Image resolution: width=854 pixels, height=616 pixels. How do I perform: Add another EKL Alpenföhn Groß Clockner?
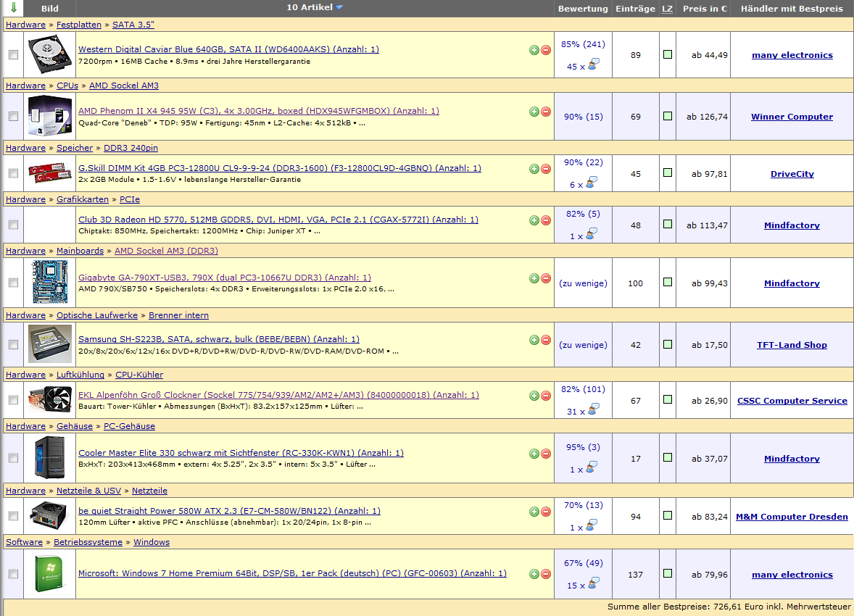[534, 396]
